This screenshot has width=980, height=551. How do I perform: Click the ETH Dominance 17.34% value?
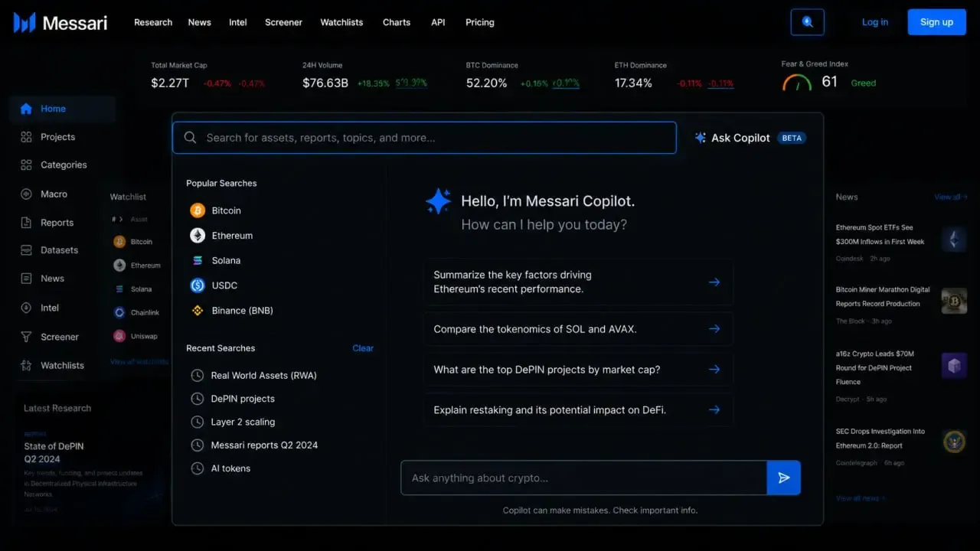point(634,83)
